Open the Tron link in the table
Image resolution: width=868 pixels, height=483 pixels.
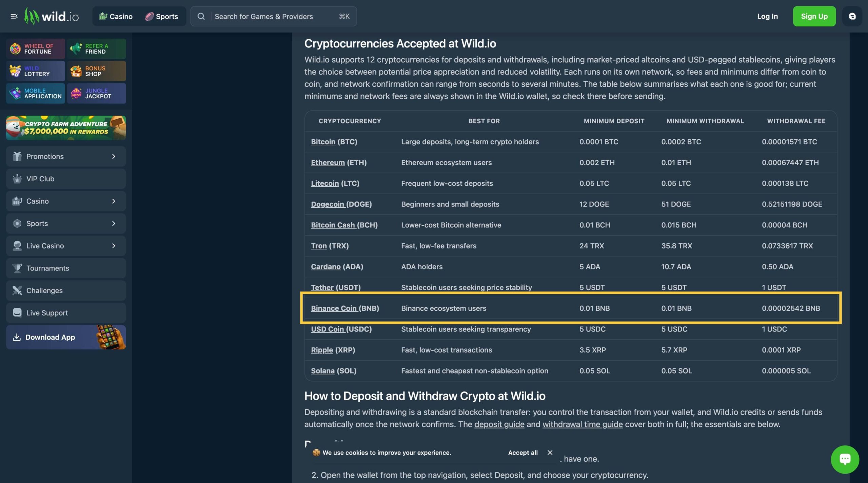click(x=319, y=246)
